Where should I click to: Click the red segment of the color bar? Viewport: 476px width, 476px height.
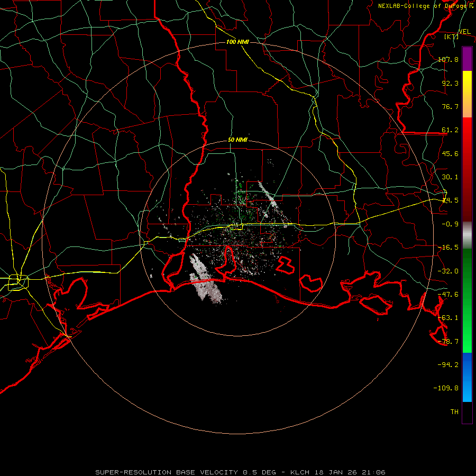coord(467,169)
